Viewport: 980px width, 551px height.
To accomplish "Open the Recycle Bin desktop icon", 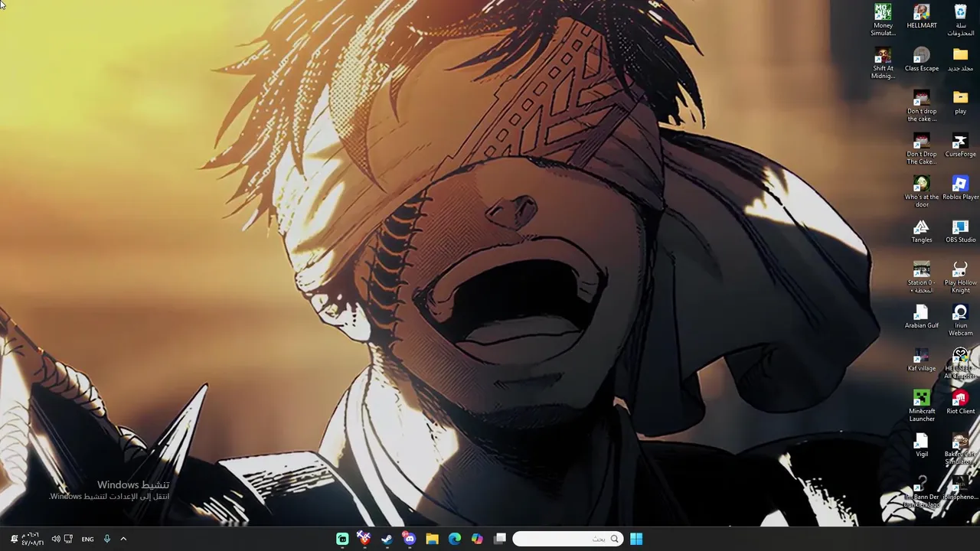I will 960,20.
